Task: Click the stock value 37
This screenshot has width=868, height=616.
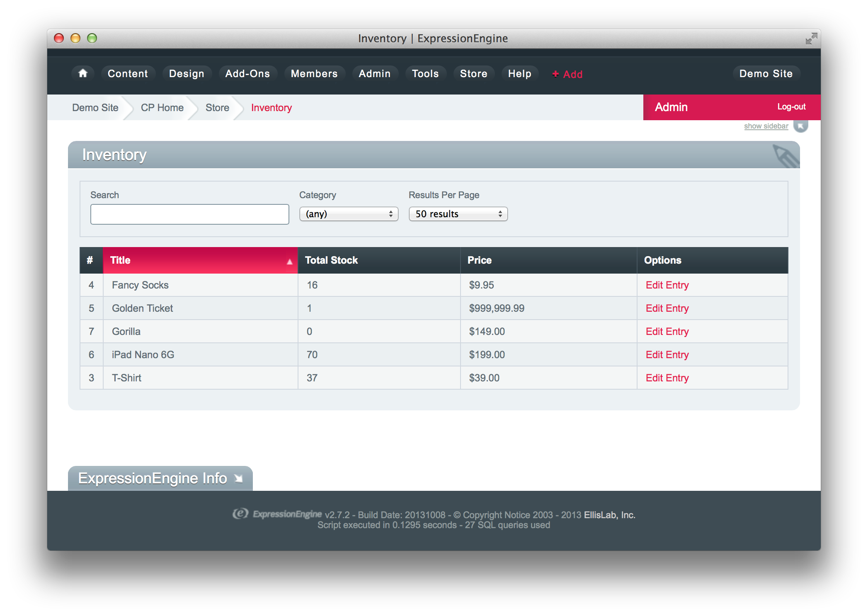Action: point(312,378)
